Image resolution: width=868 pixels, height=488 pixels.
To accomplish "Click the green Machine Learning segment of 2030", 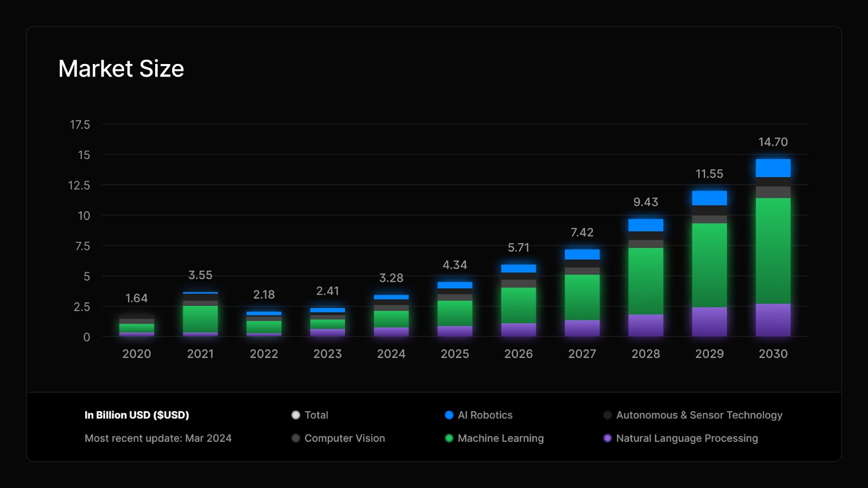I will pos(773,251).
